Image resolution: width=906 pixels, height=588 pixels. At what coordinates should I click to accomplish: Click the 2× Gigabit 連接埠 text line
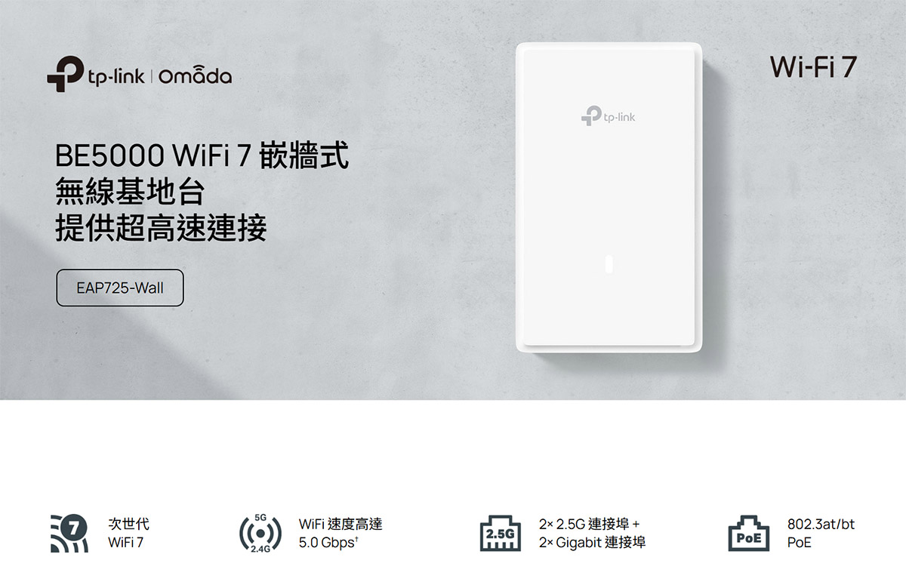point(593,542)
